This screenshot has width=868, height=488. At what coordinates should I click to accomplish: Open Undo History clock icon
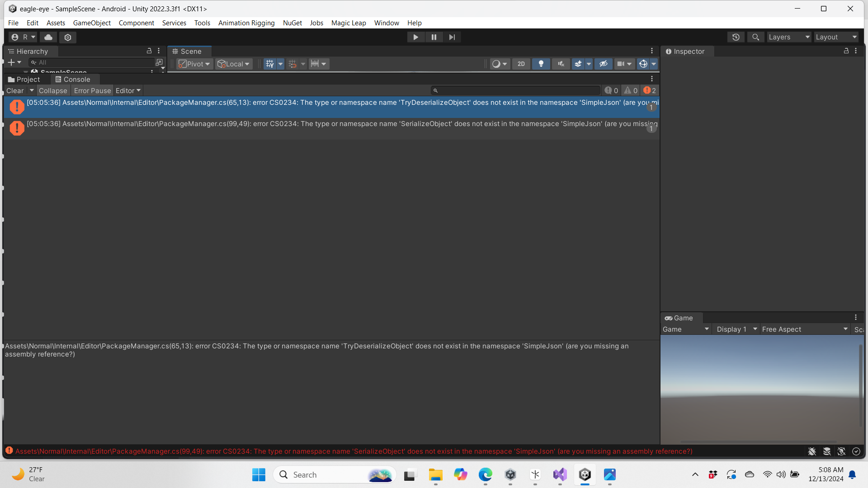(x=736, y=37)
